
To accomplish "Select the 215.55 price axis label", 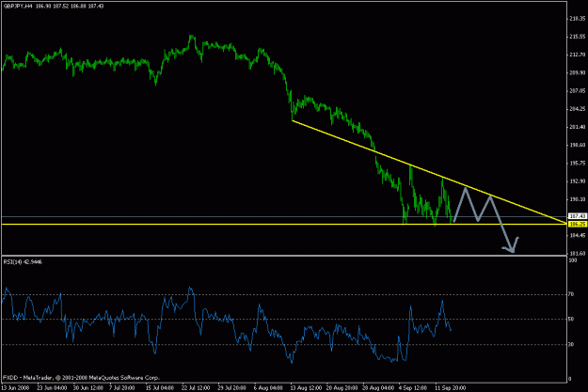I will (577, 37).
